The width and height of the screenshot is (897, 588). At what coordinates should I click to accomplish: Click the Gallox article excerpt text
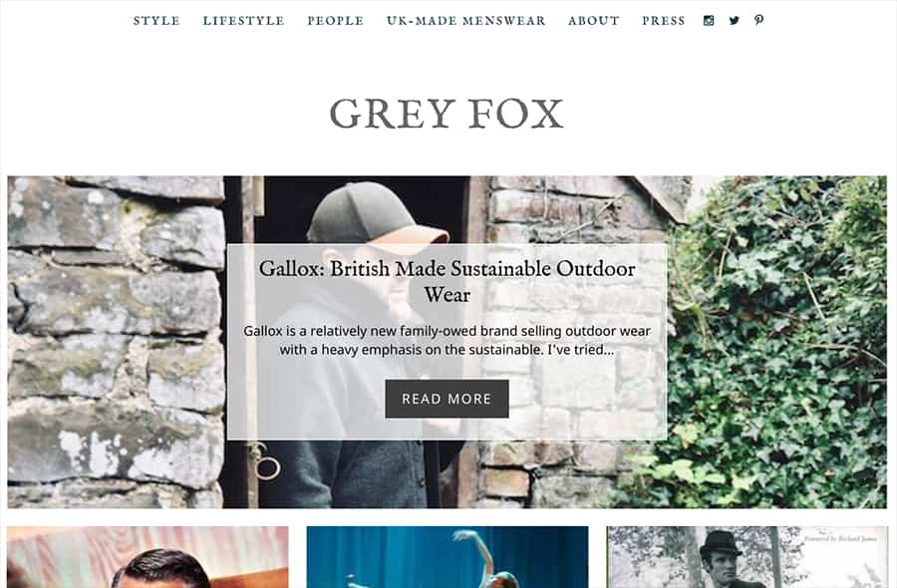(447, 340)
